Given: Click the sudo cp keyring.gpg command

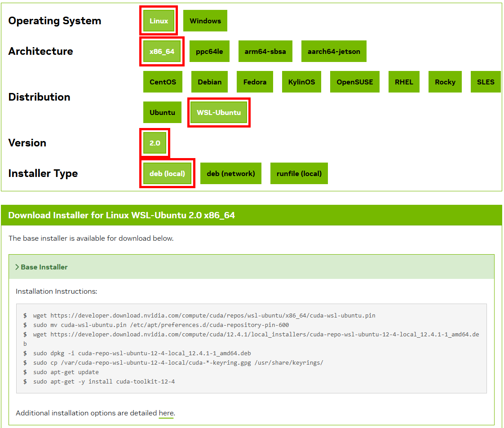Looking at the screenshot, I should [178, 362].
